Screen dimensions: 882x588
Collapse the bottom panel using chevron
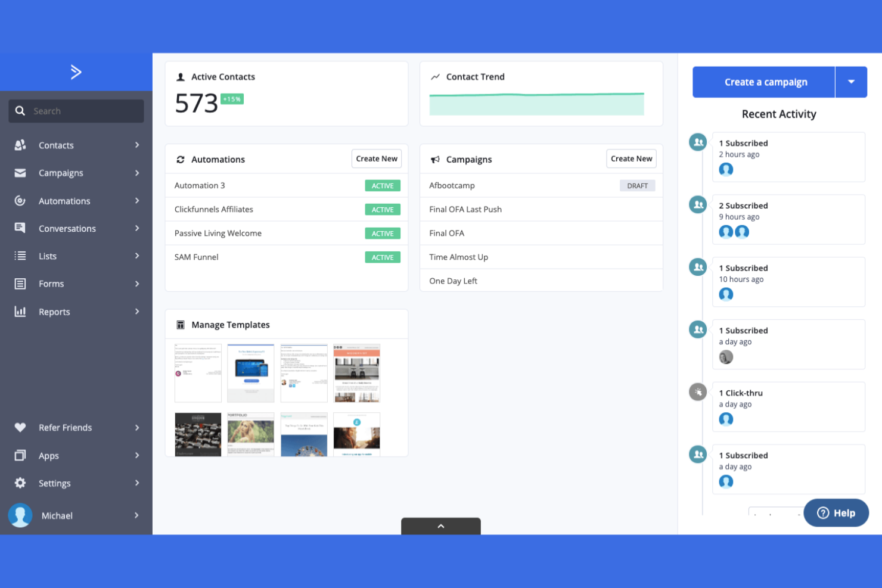(x=440, y=525)
